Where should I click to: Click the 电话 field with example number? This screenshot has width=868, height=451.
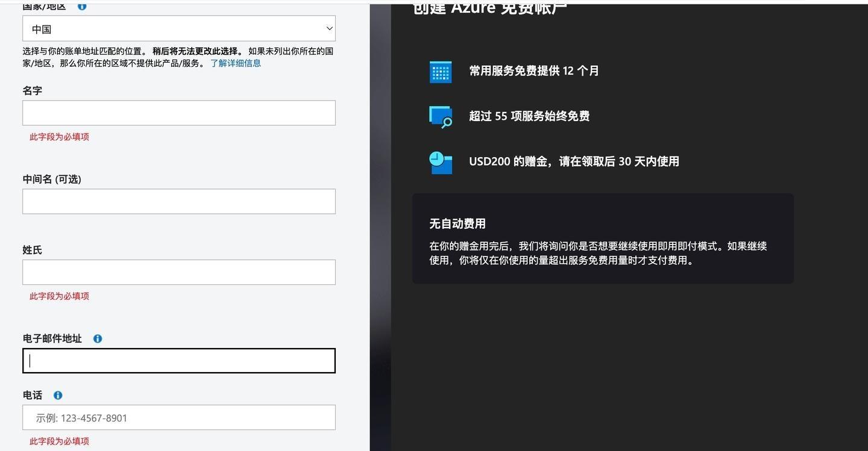coord(178,418)
